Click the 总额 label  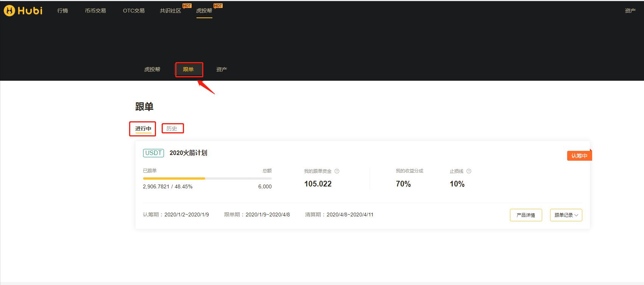point(267,171)
